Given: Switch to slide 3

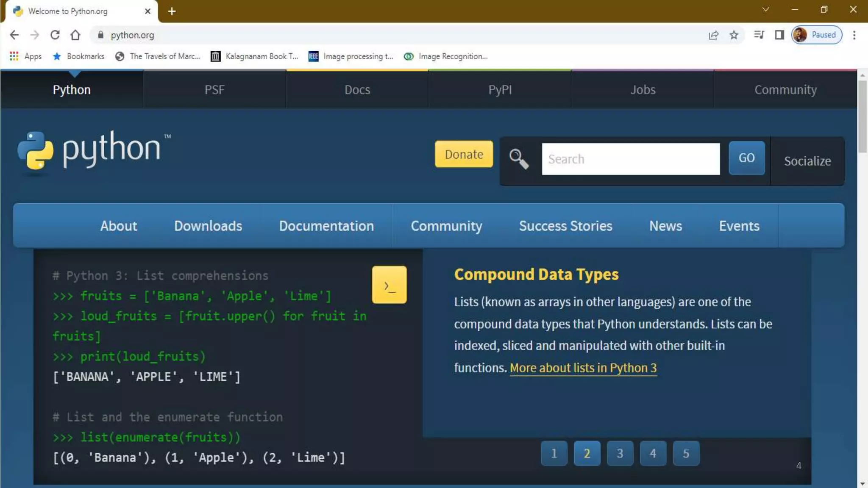Looking at the screenshot, I should point(620,453).
